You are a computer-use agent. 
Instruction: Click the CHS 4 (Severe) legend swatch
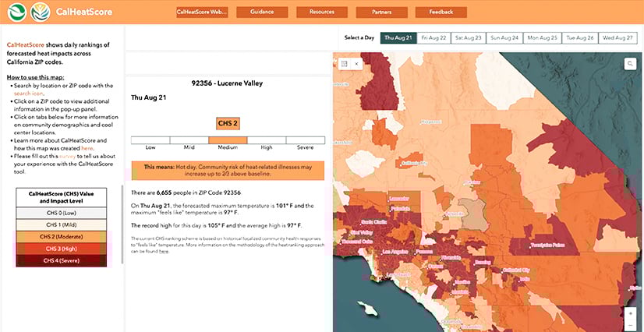coord(61,260)
